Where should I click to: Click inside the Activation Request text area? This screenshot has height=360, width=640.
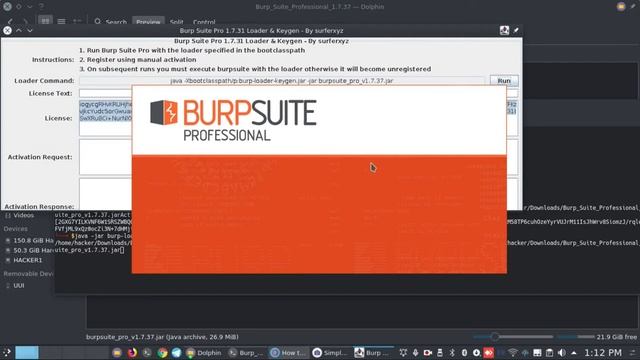pos(105,157)
